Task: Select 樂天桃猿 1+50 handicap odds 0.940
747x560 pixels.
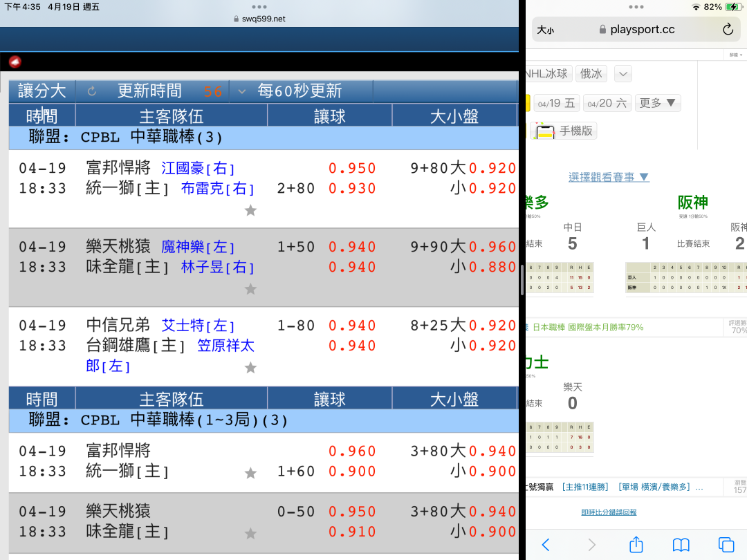Action: 353,247
